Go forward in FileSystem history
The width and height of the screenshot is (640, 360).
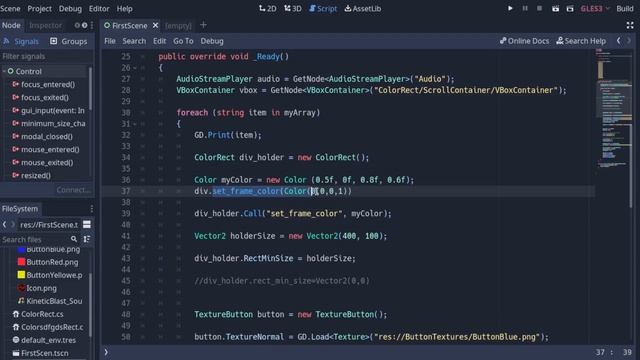(13, 224)
